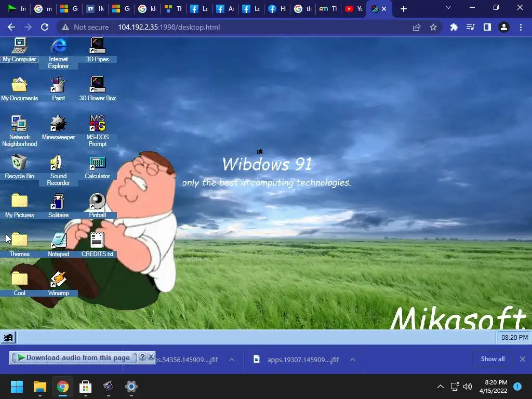Open the tab search dropdown arrow
This screenshot has width=532, height=399.
coord(448,7)
